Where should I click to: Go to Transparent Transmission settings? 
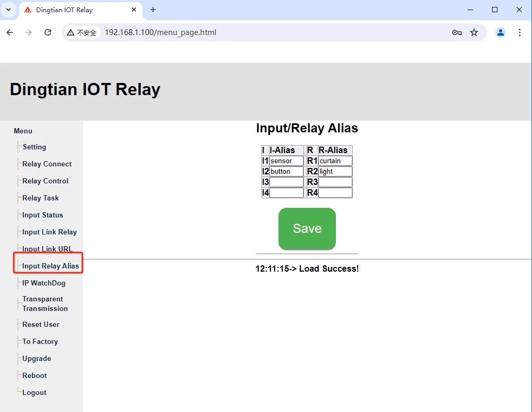tap(45, 304)
